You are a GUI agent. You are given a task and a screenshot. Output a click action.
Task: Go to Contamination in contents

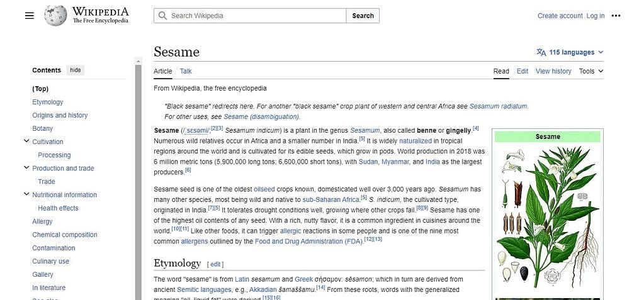(54, 248)
